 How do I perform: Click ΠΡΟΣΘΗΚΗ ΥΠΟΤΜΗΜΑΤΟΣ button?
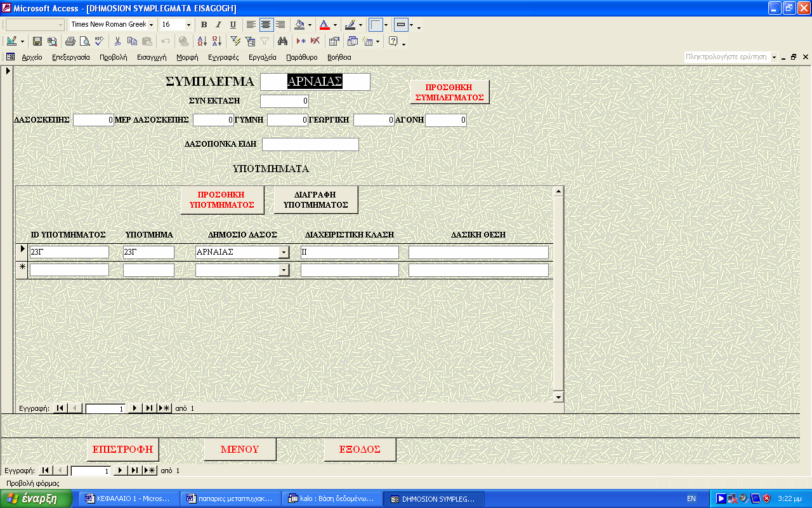[x=222, y=199]
